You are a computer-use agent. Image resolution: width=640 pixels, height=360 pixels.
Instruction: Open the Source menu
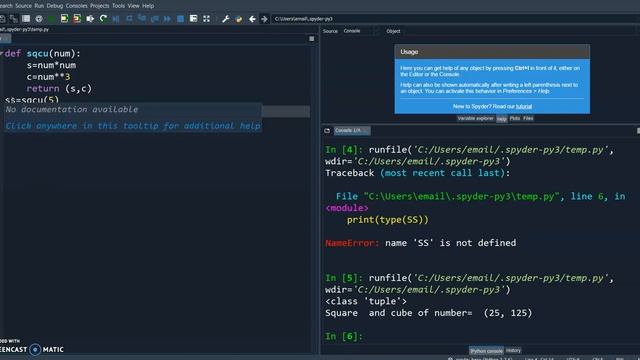(x=23, y=6)
